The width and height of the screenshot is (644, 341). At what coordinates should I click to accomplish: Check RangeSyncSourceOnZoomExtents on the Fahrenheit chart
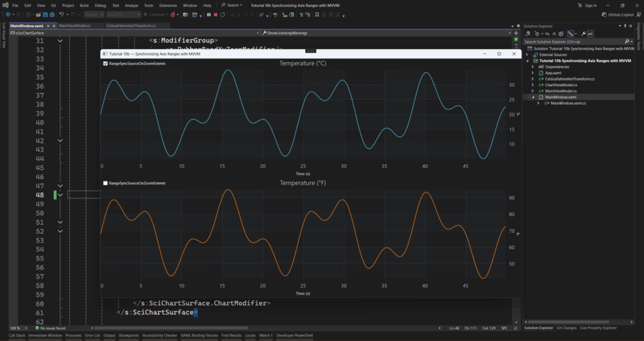point(105,183)
